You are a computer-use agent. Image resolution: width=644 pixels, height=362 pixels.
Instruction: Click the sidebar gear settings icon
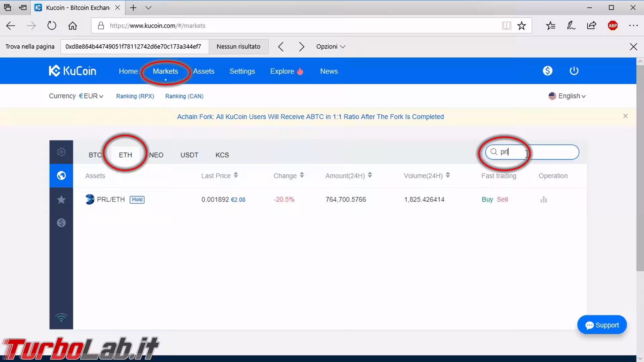[61, 152]
